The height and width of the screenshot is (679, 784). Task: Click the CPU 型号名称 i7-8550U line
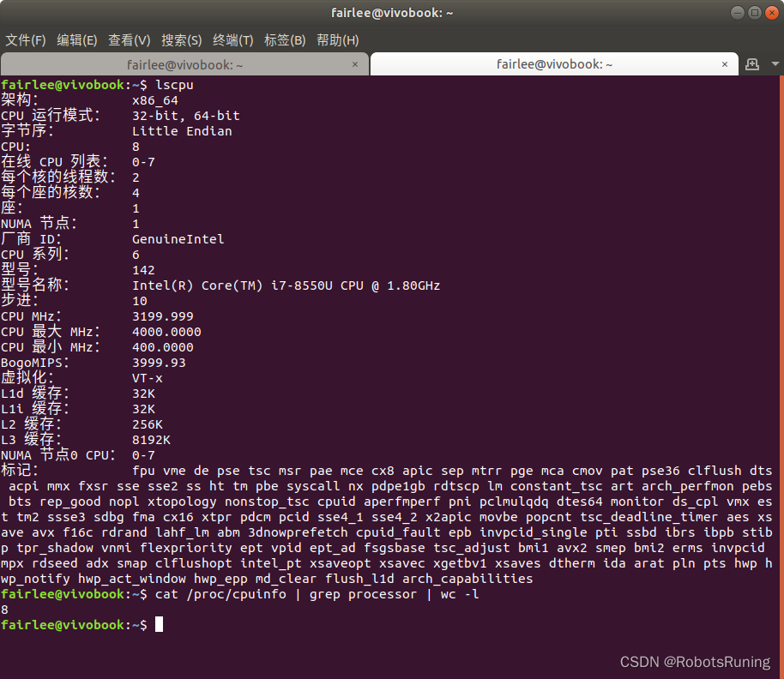tap(286, 285)
